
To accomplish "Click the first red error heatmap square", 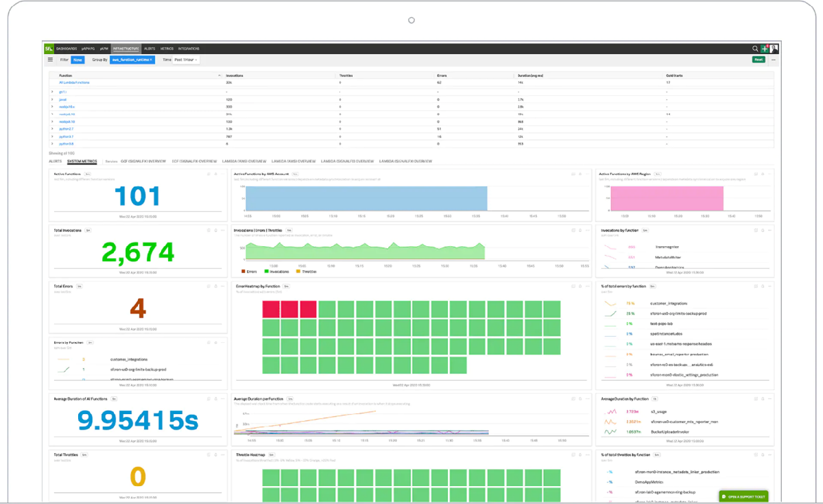I will 271,309.
